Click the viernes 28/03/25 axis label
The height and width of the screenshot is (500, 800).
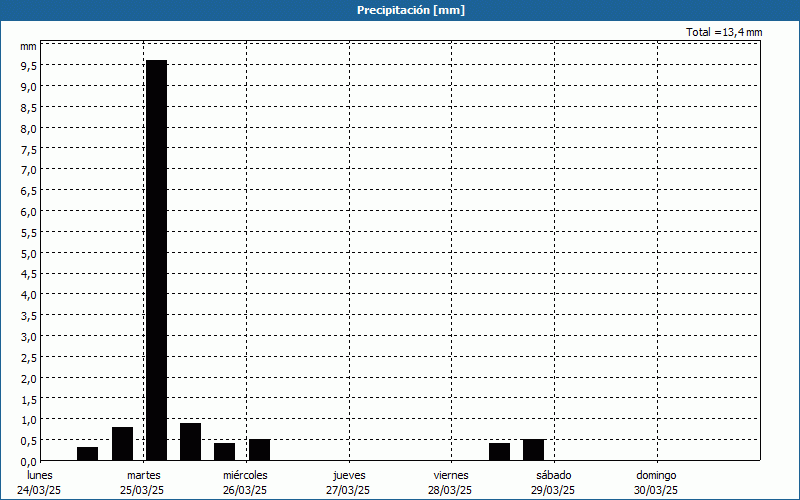(451, 483)
